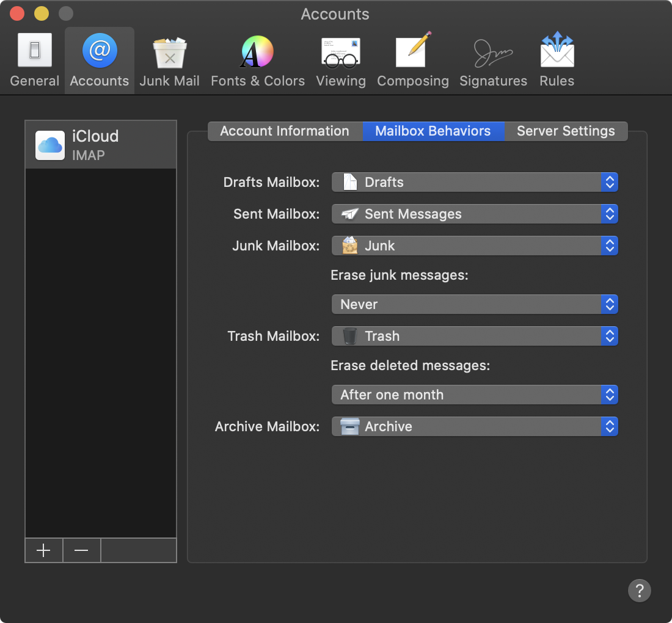Add a new account with plus button
The height and width of the screenshot is (623, 672).
point(44,550)
